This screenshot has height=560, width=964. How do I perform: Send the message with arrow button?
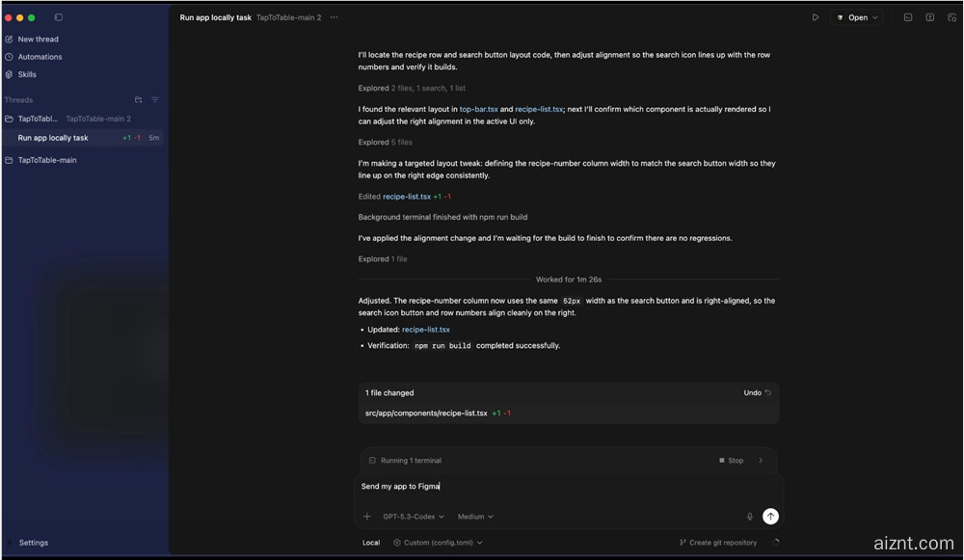770,517
